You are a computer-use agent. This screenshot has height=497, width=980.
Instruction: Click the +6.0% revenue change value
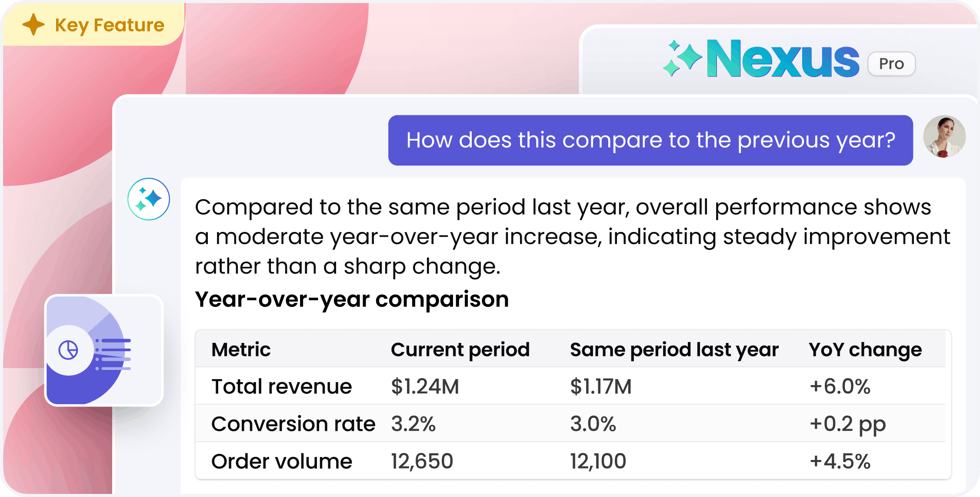pos(840,386)
